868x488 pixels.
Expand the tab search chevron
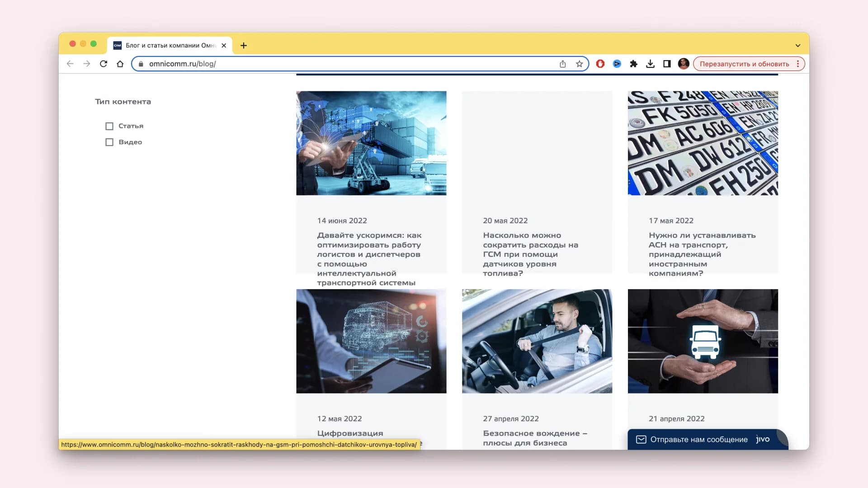[797, 45]
